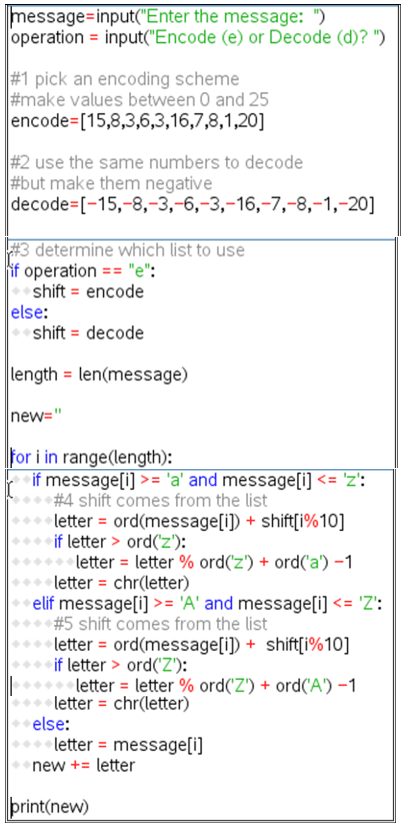Click the new='' assignment line

(36, 415)
